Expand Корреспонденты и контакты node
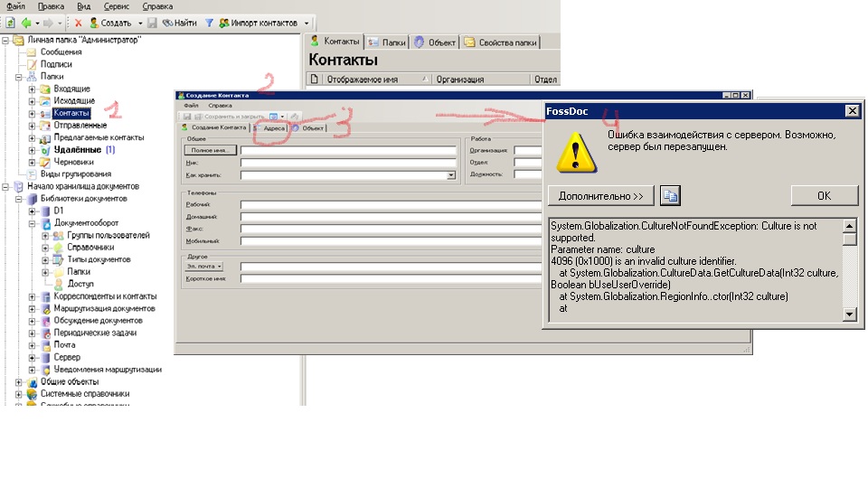868x488 pixels. click(33, 297)
